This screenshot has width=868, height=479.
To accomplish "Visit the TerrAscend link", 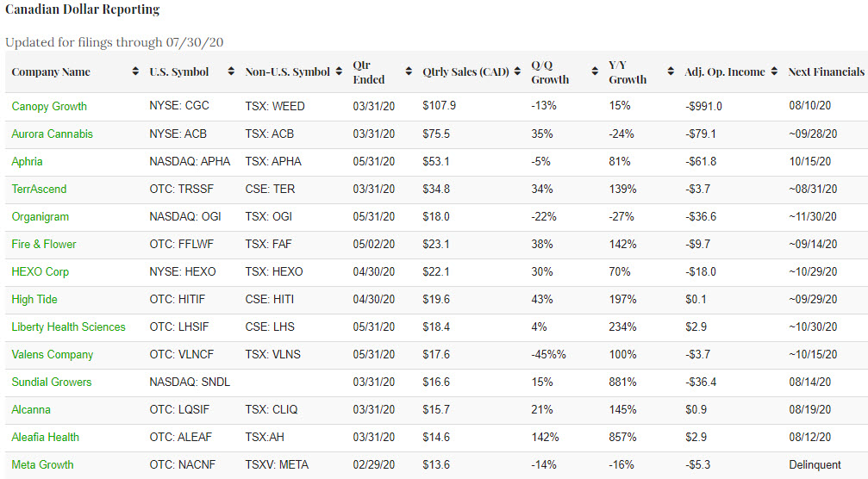I will coord(39,189).
